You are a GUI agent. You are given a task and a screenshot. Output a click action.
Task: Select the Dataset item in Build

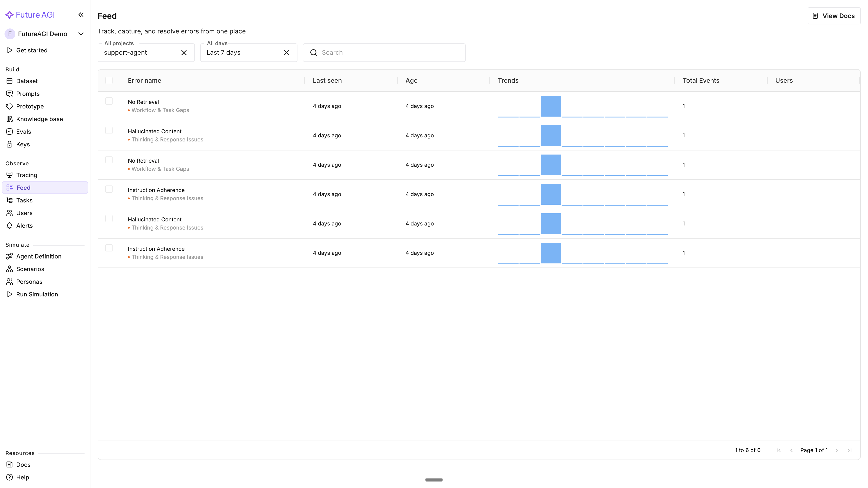click(27, 81)
